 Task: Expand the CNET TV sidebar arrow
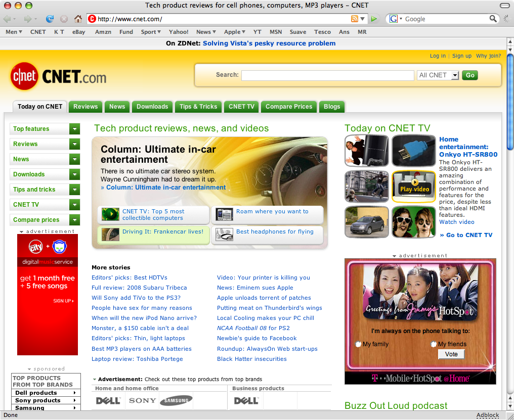(75, 204)
